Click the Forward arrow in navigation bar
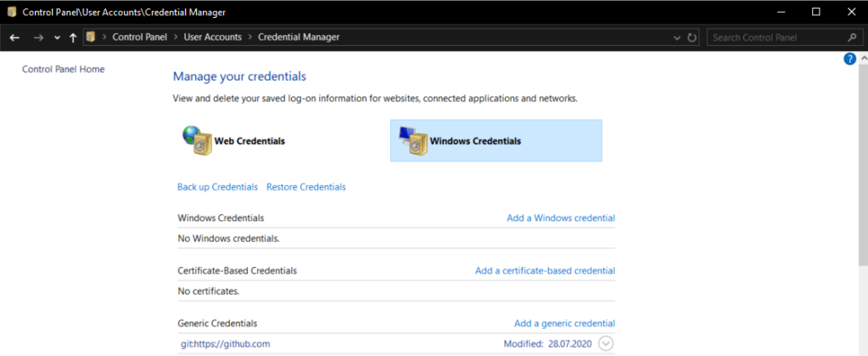 (x=38, y=37)
